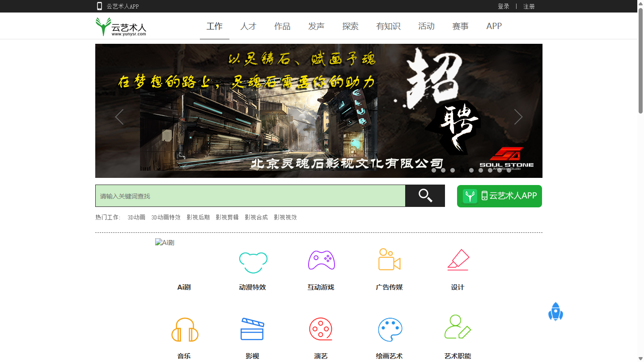Click the green 云艺术人APP button
Image resolution: width=644 pixels, height=362 pixels.
(x=500, y=196)
